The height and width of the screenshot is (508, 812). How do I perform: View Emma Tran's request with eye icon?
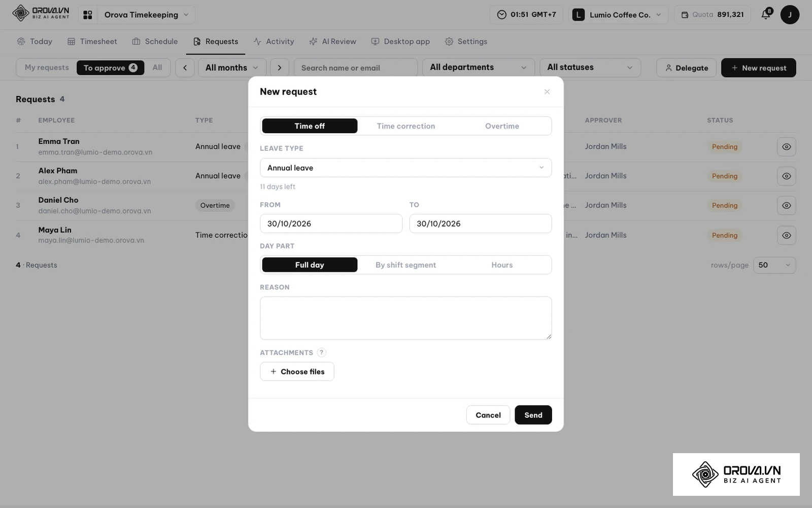[x=786, y=147]
